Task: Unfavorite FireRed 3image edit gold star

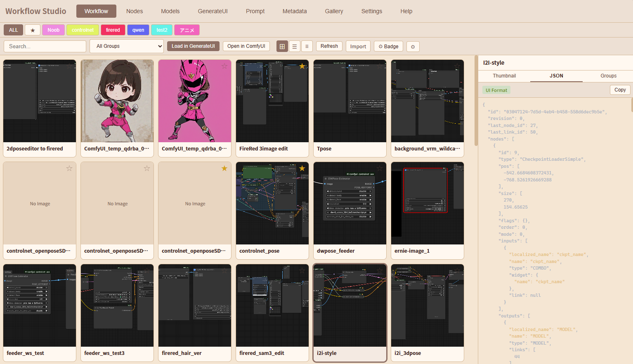Action: coord(302,66)
